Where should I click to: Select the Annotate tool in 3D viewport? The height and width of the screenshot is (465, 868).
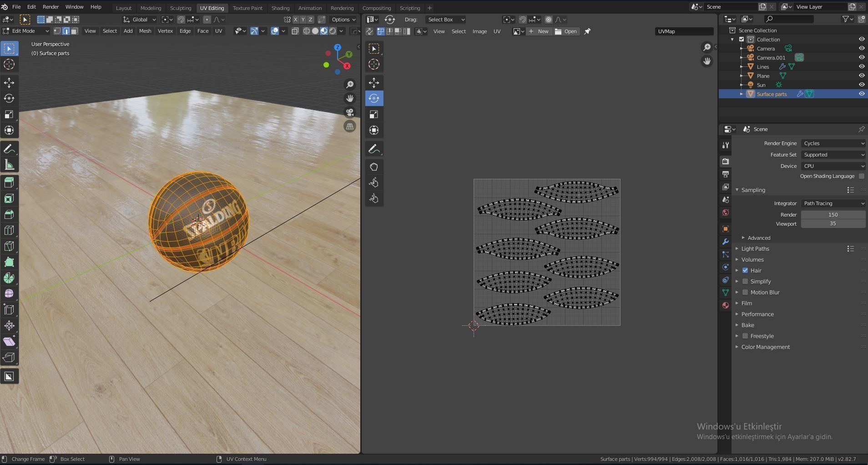pos(9,149)
